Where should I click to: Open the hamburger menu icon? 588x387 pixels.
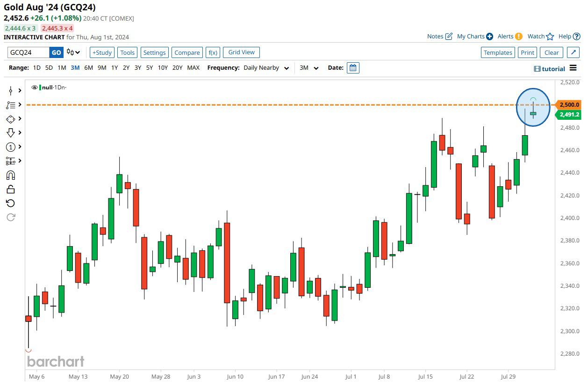coord(574,69)
